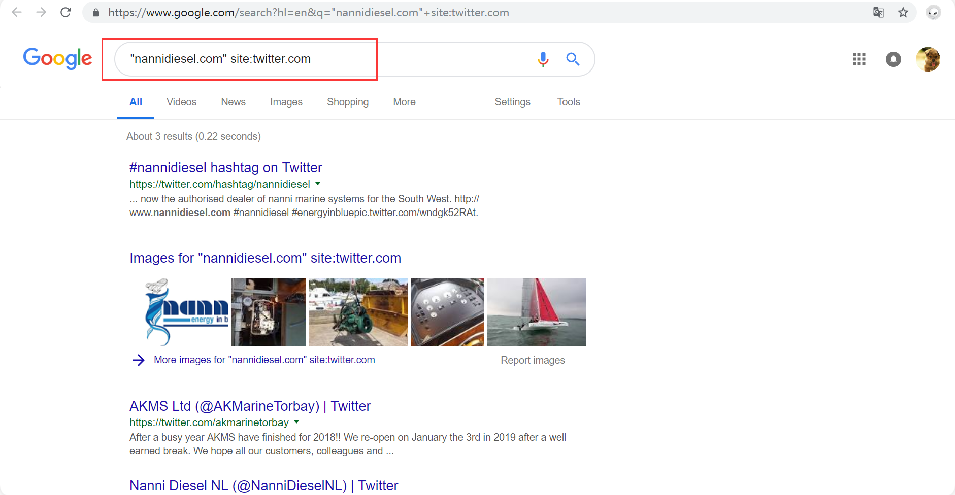
Task: Switch to the All results tab
Action: [x=136, y=102]
